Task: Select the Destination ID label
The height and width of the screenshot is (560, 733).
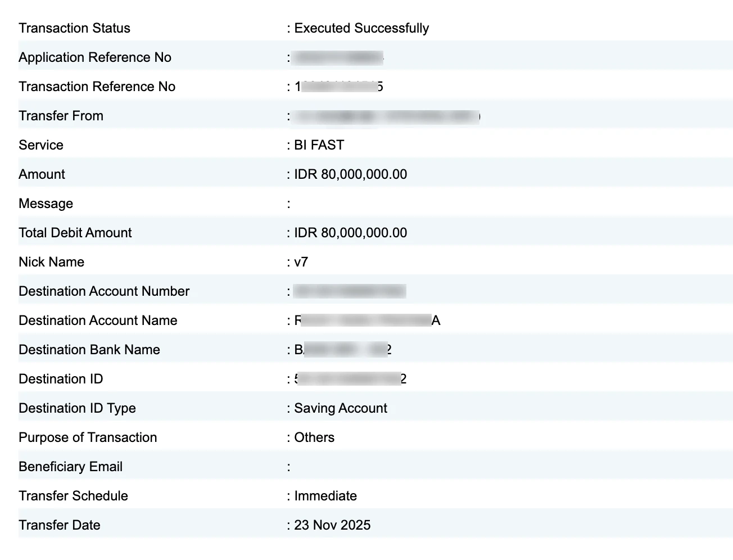Action: coord(61,379)
